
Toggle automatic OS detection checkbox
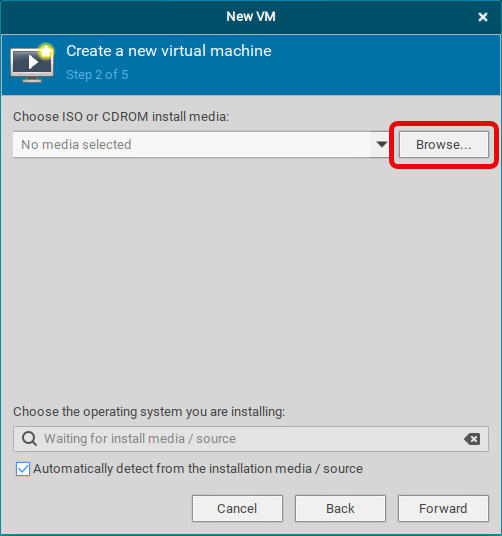tap(23, 469)
